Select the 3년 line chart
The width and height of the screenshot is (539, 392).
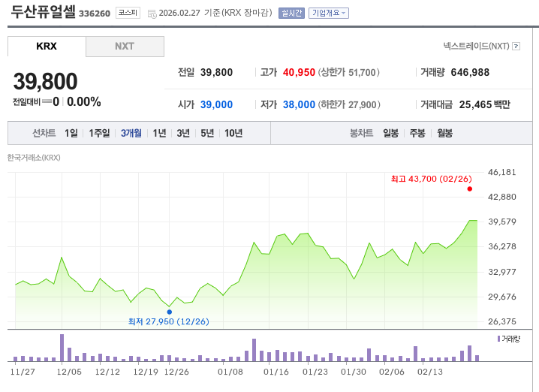(x=183, y=133)
